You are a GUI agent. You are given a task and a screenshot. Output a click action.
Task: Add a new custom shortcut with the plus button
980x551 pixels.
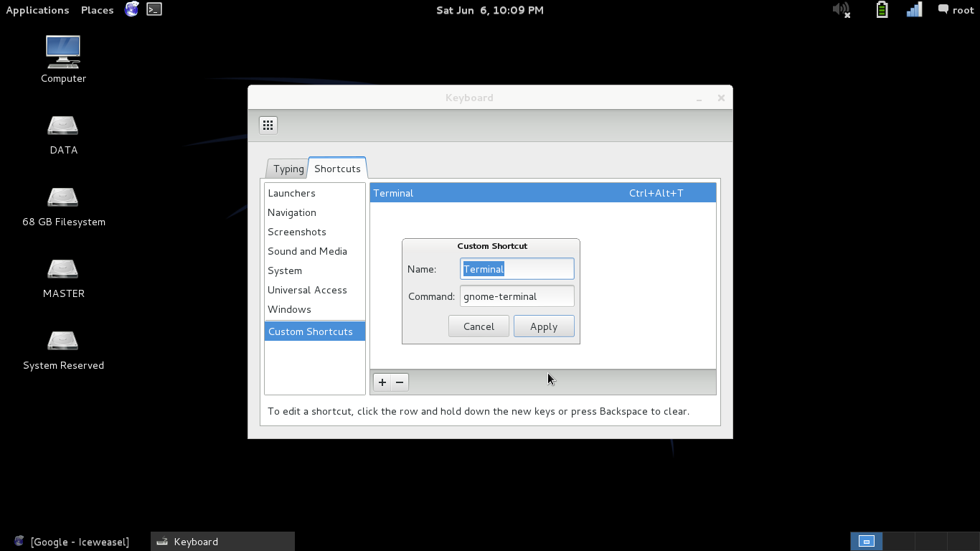382,382
